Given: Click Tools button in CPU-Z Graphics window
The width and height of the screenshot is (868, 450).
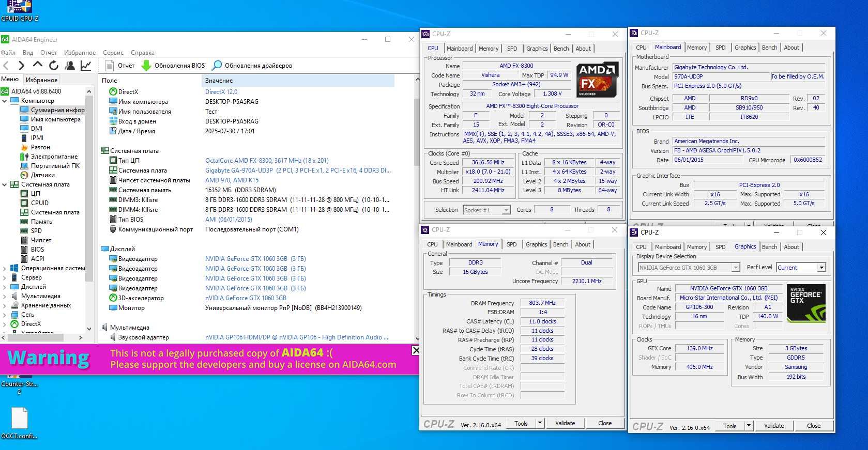Looking at the screenshot, I should pos(730,426).
